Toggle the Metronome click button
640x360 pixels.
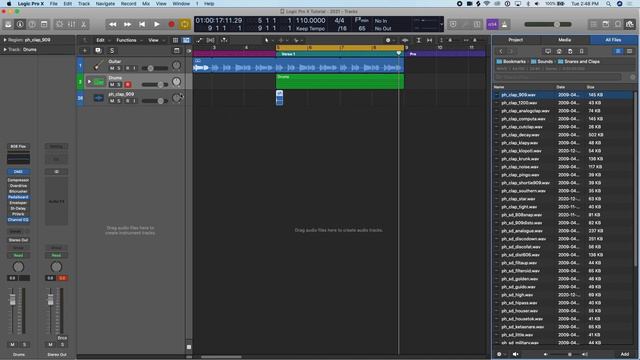[x=504, y=24]
